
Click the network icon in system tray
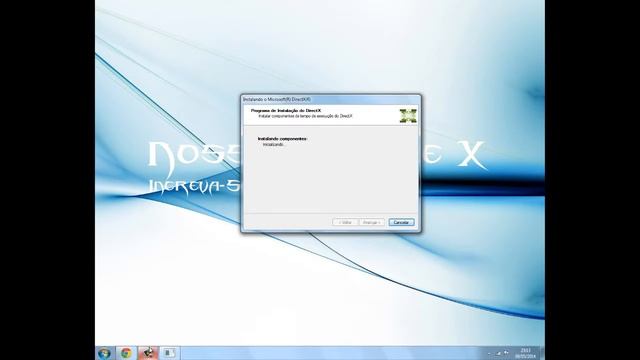[498, 353]
